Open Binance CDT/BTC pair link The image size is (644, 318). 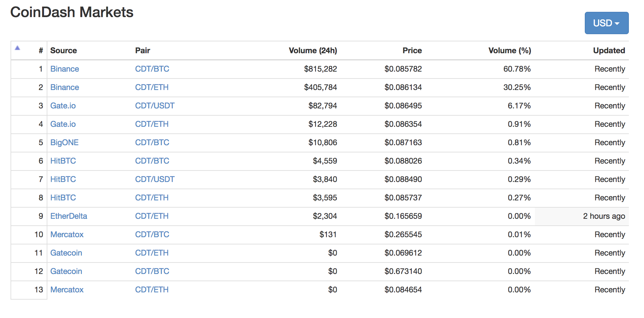point(152,69)
